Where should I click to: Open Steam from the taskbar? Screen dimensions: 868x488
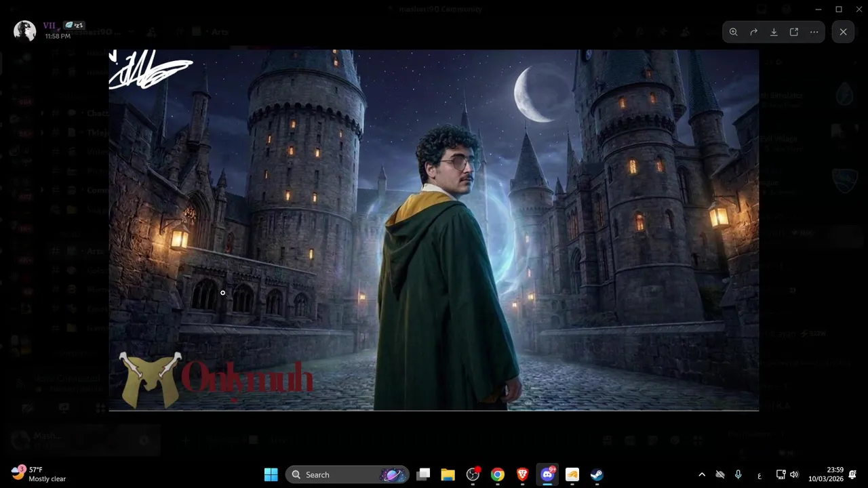pos(597,474)
